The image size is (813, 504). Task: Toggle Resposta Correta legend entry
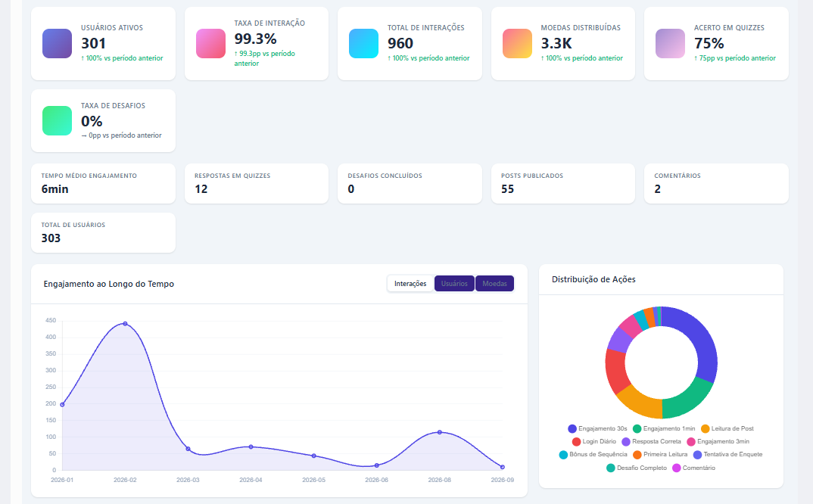(x=651, y=442)
